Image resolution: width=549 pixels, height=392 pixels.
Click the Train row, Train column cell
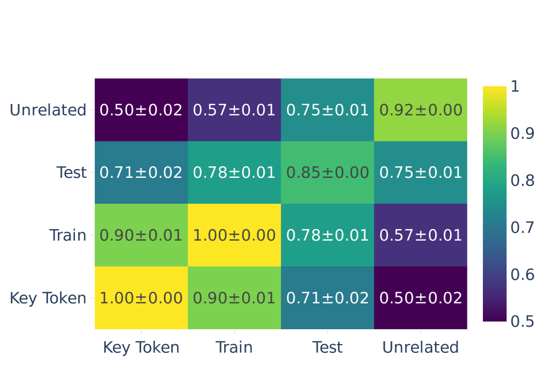click(234, 236)
